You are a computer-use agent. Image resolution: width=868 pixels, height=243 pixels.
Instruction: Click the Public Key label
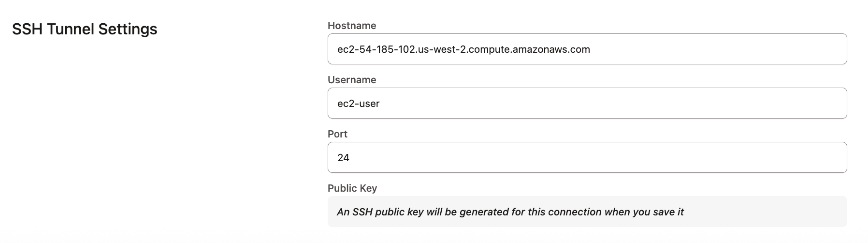click(352, 188)
